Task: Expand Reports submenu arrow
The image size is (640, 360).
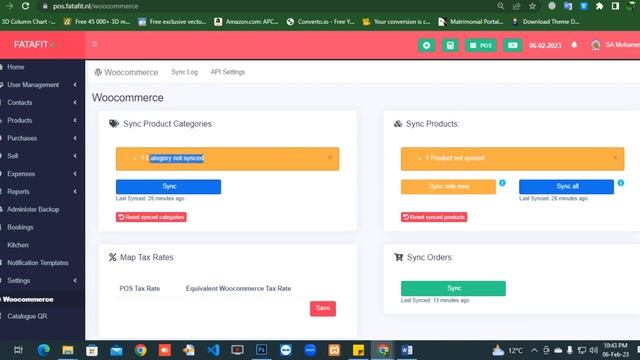Action: (75, 191)
